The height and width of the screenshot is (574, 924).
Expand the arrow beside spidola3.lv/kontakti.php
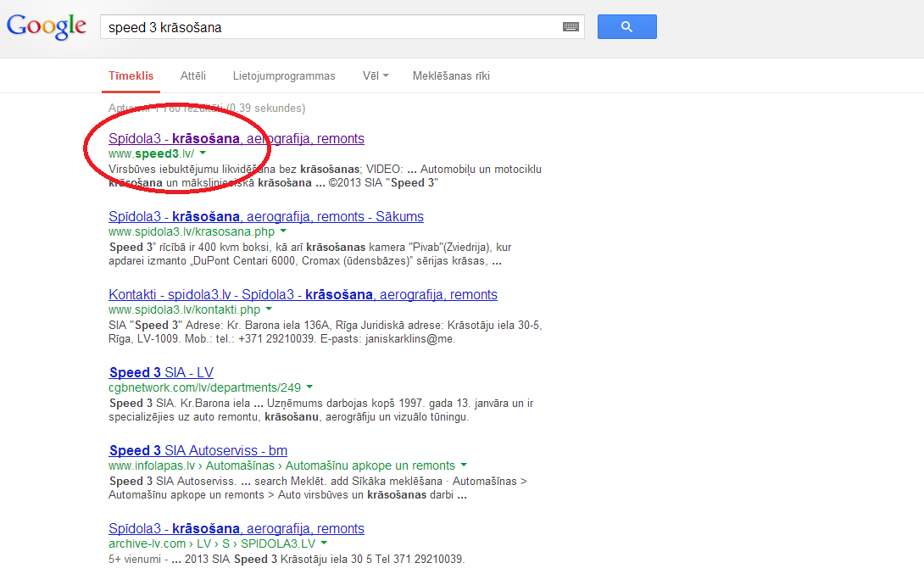(x=269, y=309)
